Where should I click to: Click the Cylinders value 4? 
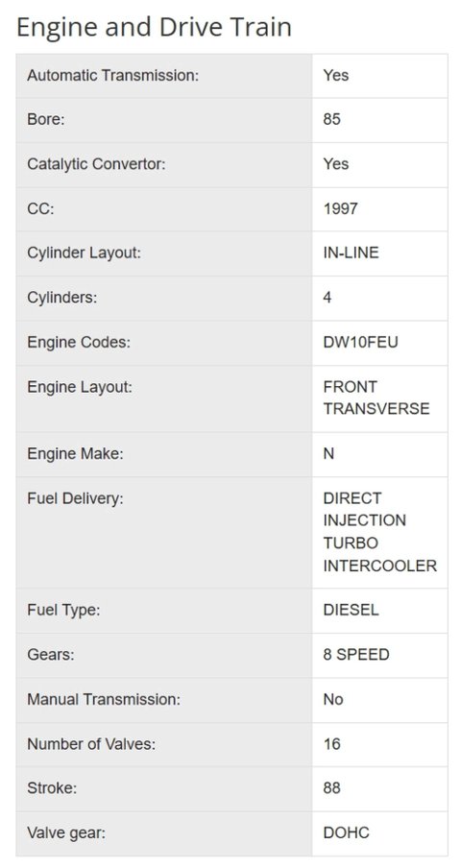click(328, 298)
